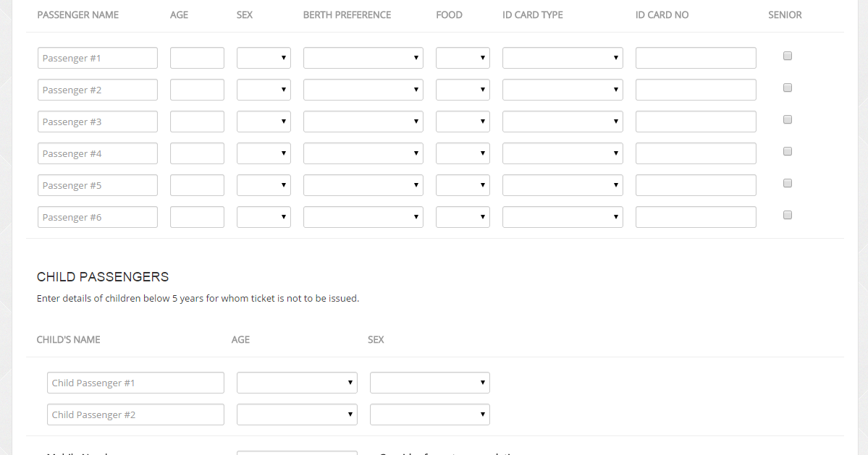Toggle the Senior checkbox for Passenger #3
The height and width of the screenshot is (455, 868).
[x=787, y=119]
